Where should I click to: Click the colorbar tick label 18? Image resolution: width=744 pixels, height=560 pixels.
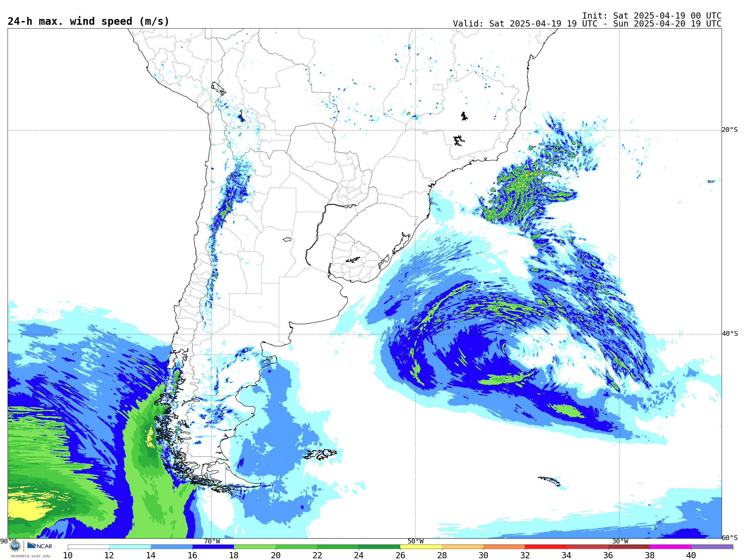point(234,555)
